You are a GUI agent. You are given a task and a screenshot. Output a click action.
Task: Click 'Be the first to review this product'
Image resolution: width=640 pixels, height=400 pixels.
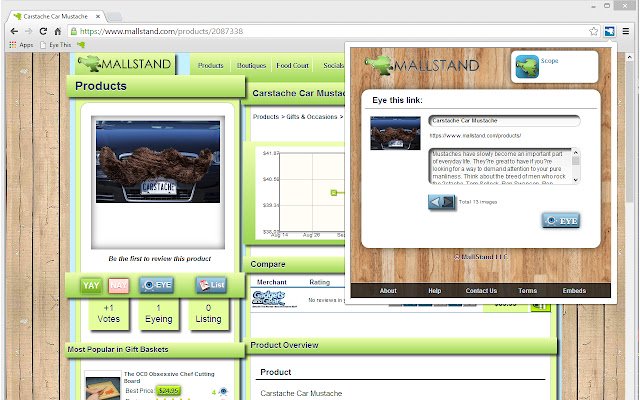click(160, 259)
